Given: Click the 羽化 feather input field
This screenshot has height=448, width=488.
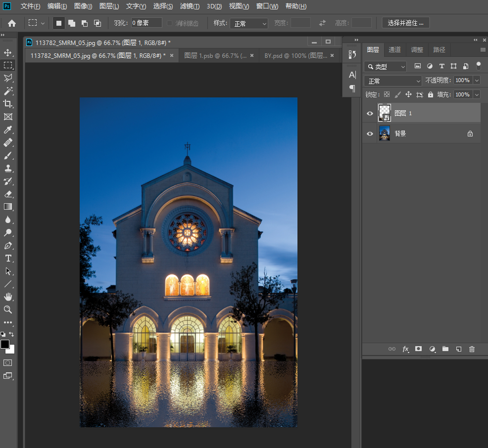Looking at the screenshot, I should click(146, 23).
